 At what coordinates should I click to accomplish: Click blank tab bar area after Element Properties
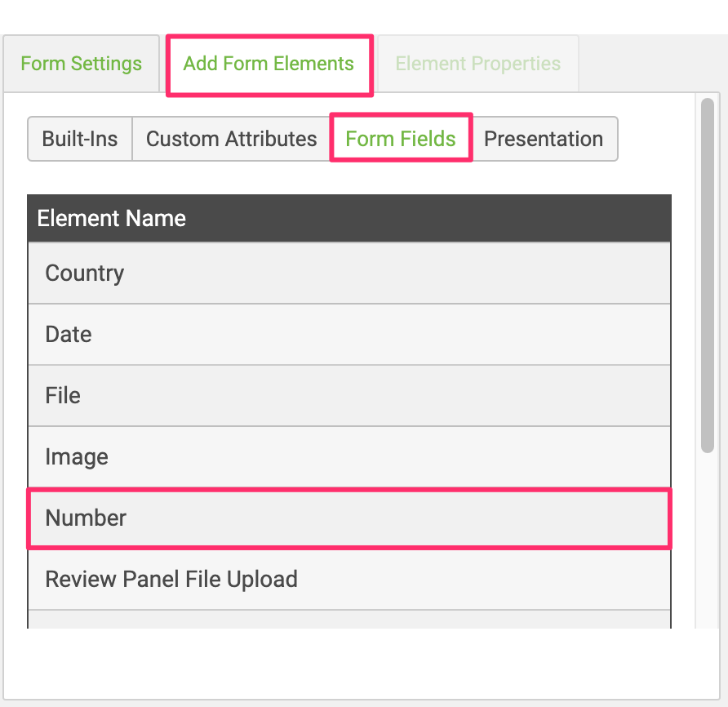click(x=650, y=64)
